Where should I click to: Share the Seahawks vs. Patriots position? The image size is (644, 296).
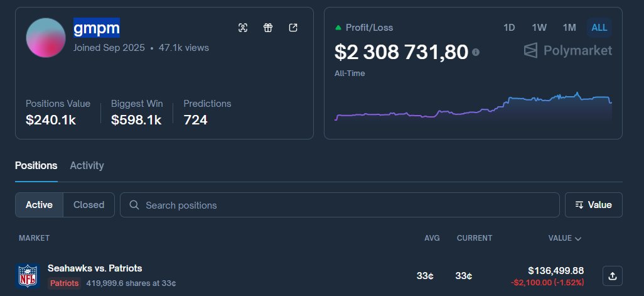(613, 276)
